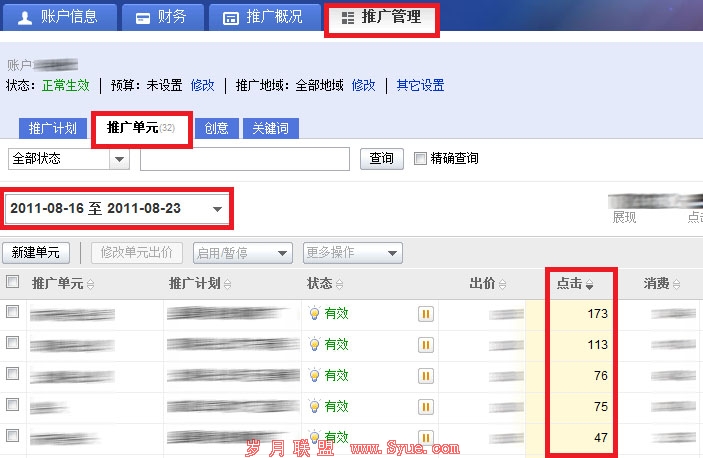Click pause icon in the 75 clicks row
This screenshot has width=703, height=458.
[425, 406]
